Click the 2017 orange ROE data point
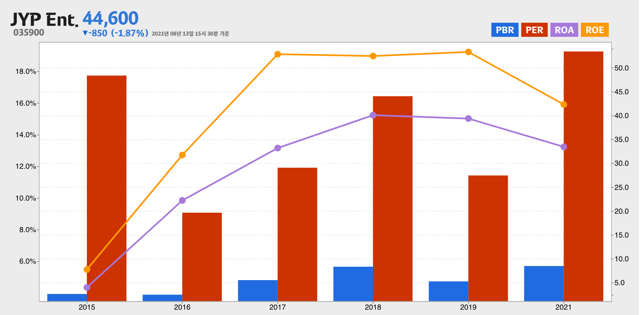Screen dimensions: 644x315 (x=278, y=54)
